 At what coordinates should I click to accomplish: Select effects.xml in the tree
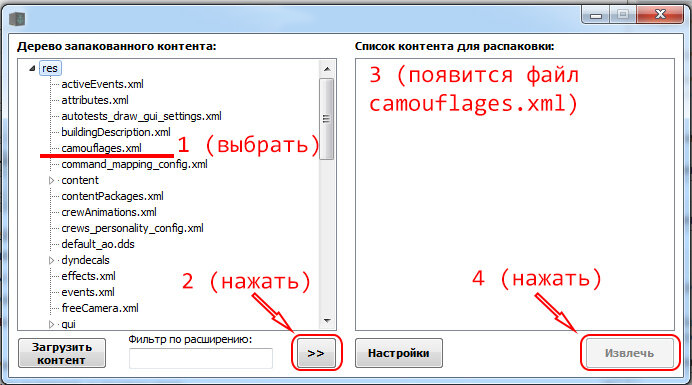pyautogui.click(x=88, y=276)
